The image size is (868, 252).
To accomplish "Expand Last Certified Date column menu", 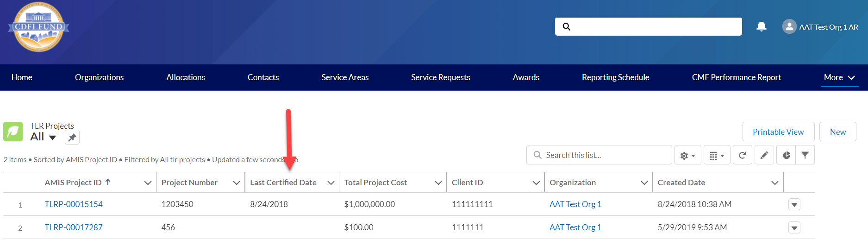I will (x=331, y=183).
